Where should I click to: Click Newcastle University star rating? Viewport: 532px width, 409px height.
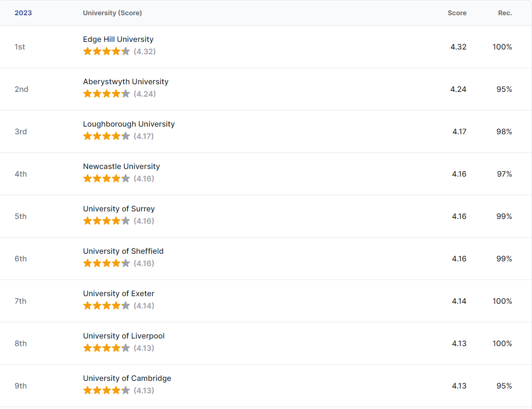tap(107, 179)
